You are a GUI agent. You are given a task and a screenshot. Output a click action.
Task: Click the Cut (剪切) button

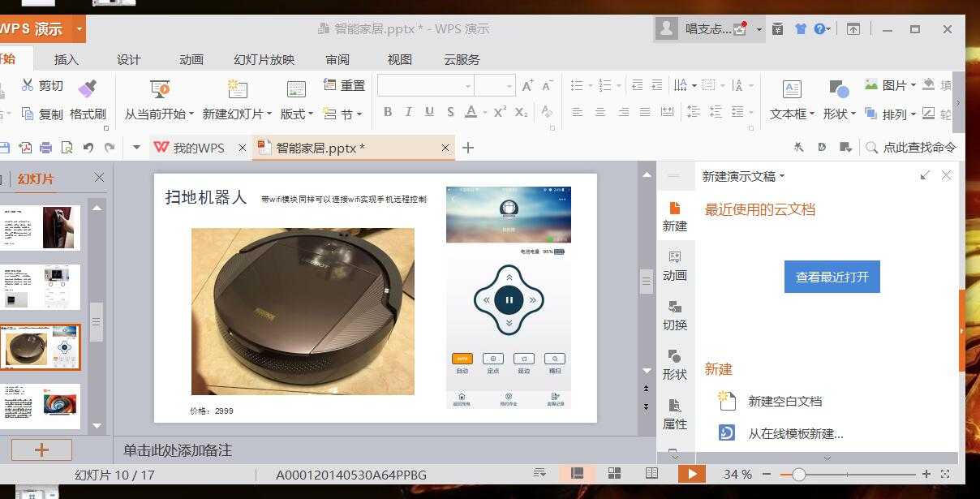[x=41, y=85]
